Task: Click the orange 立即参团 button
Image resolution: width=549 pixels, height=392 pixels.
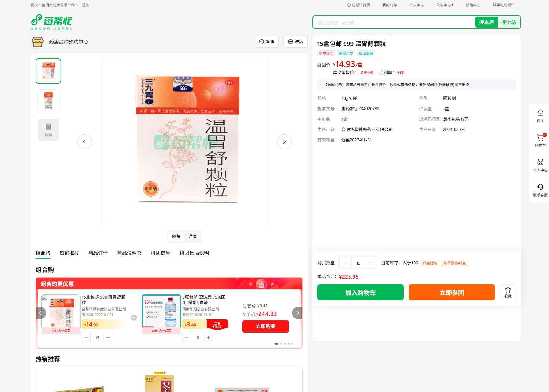Action: point(452,292)
